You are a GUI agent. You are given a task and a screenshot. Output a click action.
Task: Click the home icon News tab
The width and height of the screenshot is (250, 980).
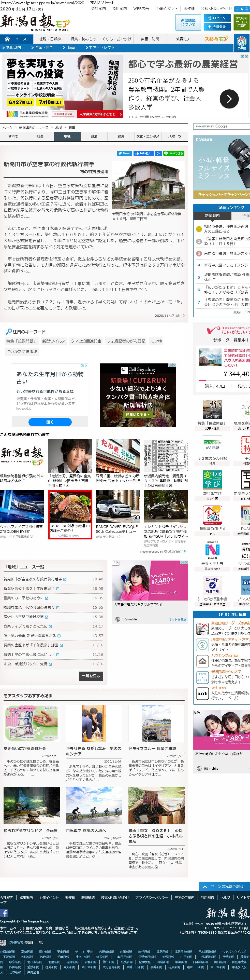coord(16,39)
